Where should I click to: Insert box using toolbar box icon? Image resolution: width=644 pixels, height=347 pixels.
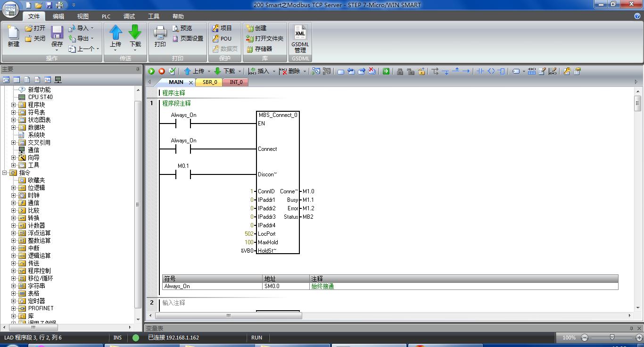[x=501, y=71]
